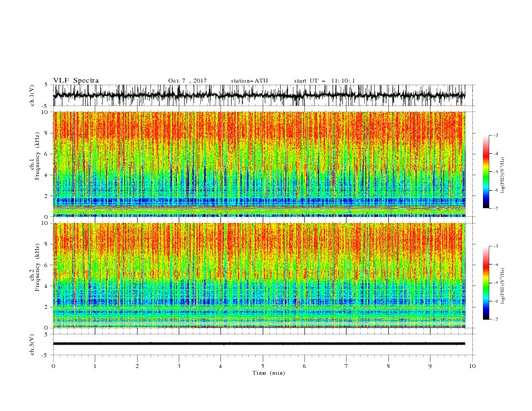
Task: Click the ch.2 frequency axis "6" tick label
Action: click(47, 265)
